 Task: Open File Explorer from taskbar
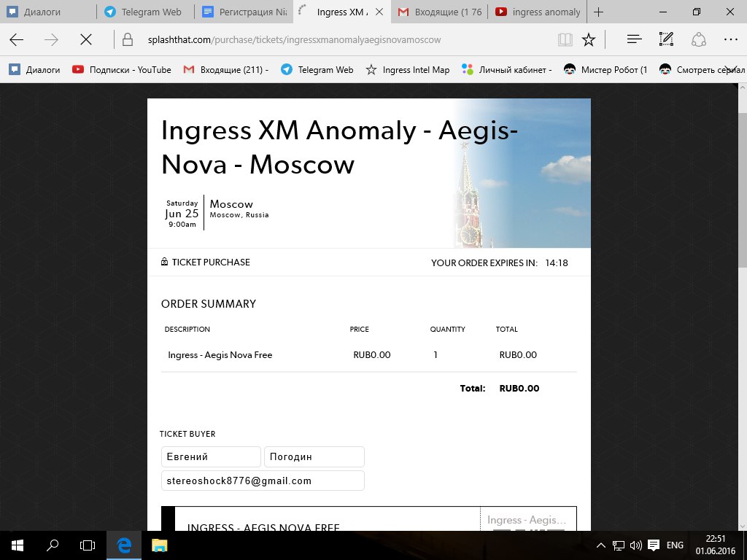pos(160,545)
